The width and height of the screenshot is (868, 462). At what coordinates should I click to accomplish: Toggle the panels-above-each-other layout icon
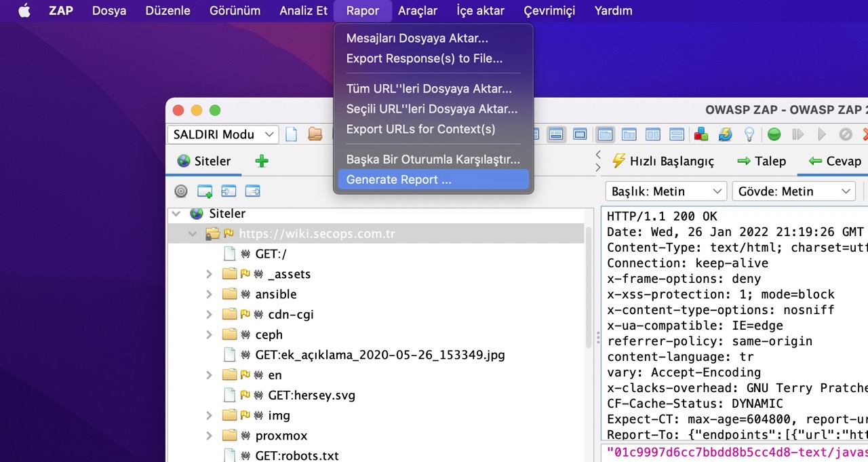[677, 134]
